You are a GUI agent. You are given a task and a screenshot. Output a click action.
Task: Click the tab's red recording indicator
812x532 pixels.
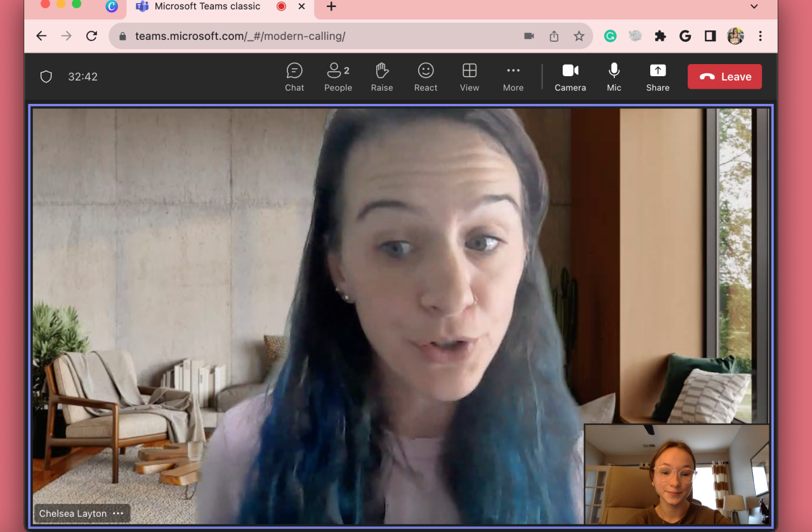281,6
